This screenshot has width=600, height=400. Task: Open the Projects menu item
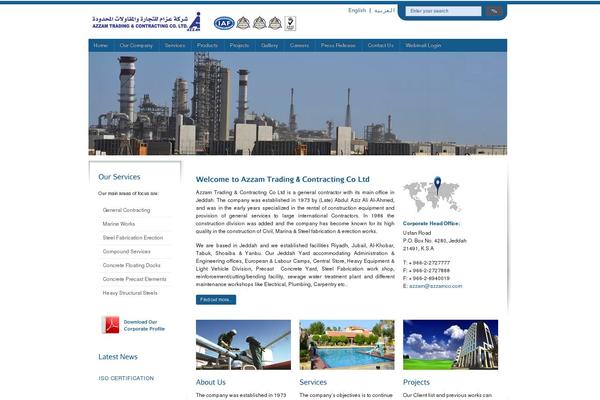(x=239, y=45)
